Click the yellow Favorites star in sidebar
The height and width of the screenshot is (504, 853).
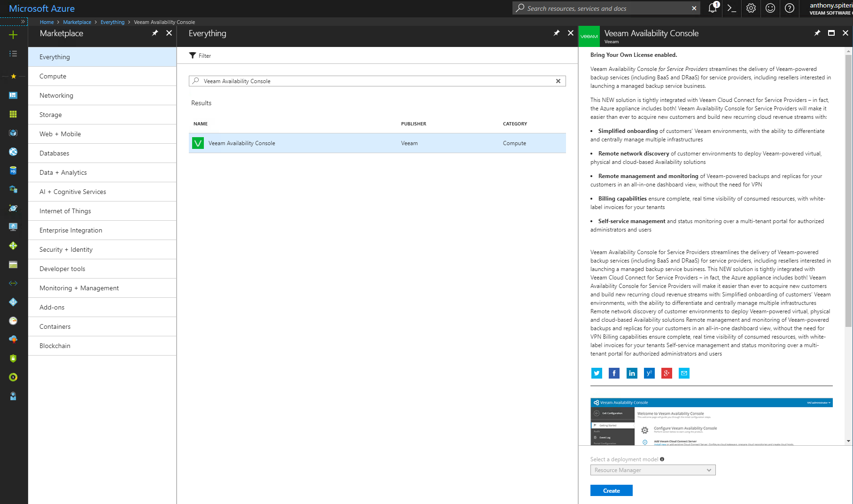pyautogui.click(x=13, y=76)
